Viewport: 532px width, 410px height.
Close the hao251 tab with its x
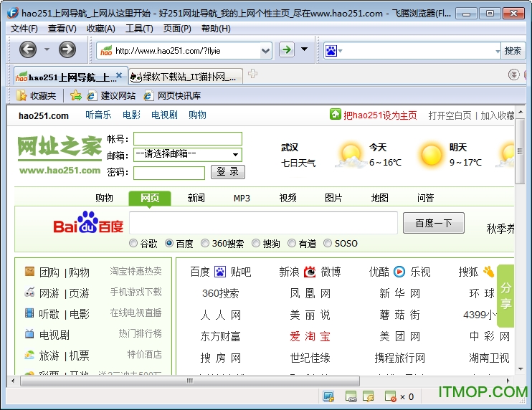click(119, 75)
